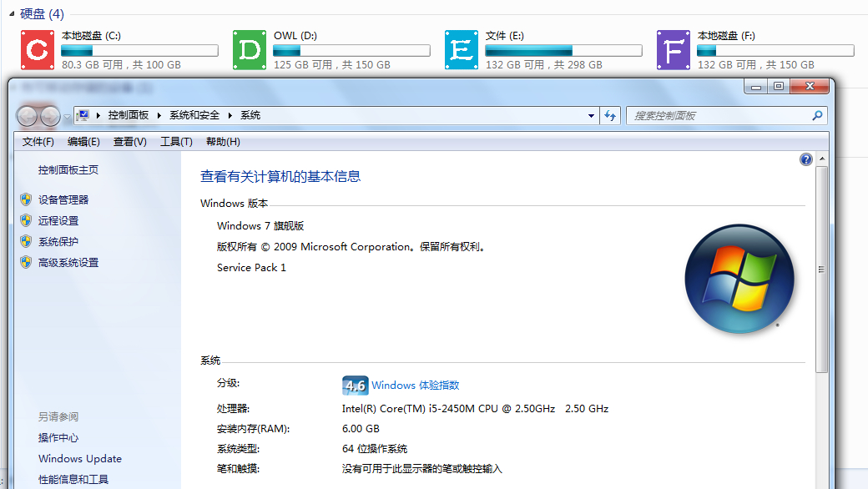Image resolution: width=868 pixels, height=489 pixels.
Task: Click the blue help question mark icon
Action: click(x=806, y=160)
